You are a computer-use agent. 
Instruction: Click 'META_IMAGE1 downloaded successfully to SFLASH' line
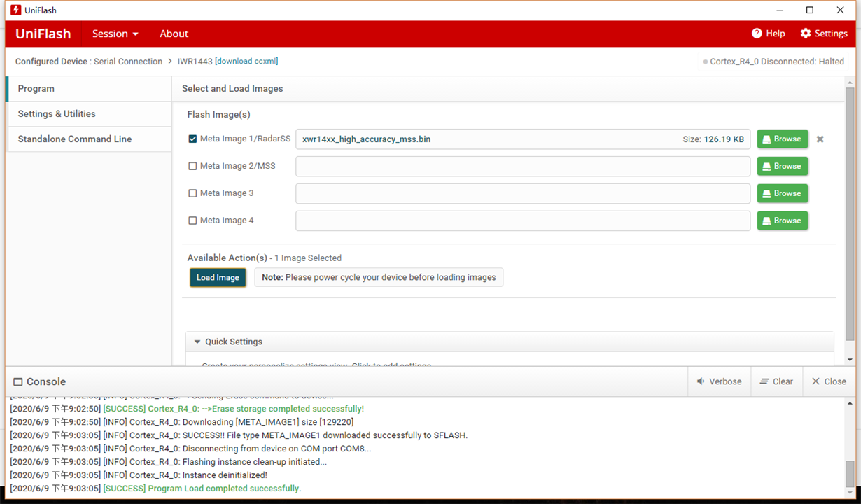click(x=239, y=435)
